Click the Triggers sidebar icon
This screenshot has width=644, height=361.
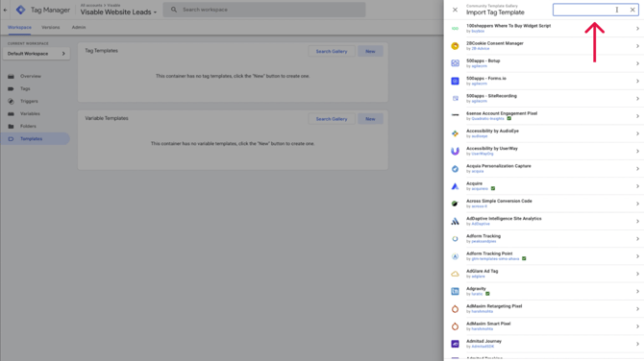click(x=11, y=102)
